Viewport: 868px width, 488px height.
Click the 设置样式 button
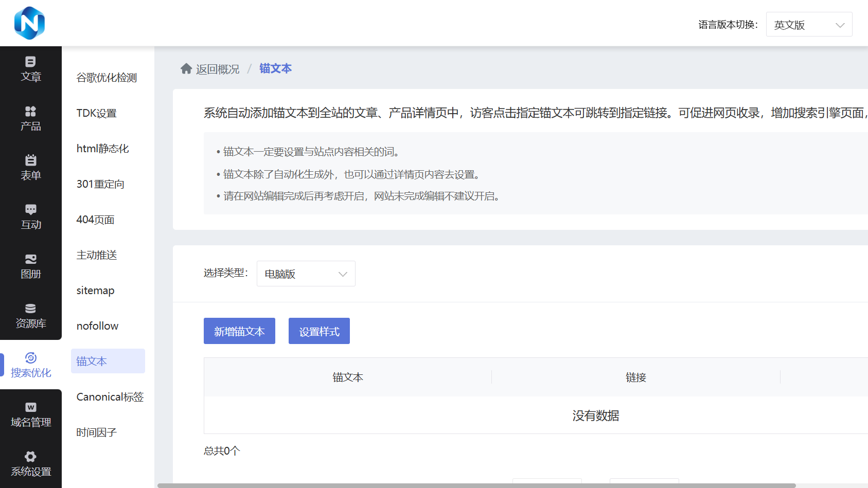[319, 331]
